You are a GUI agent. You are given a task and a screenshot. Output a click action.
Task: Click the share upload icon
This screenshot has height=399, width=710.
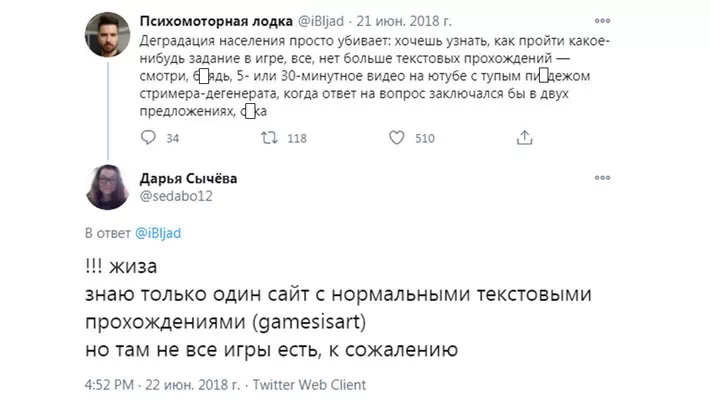(x=524, y=137)
